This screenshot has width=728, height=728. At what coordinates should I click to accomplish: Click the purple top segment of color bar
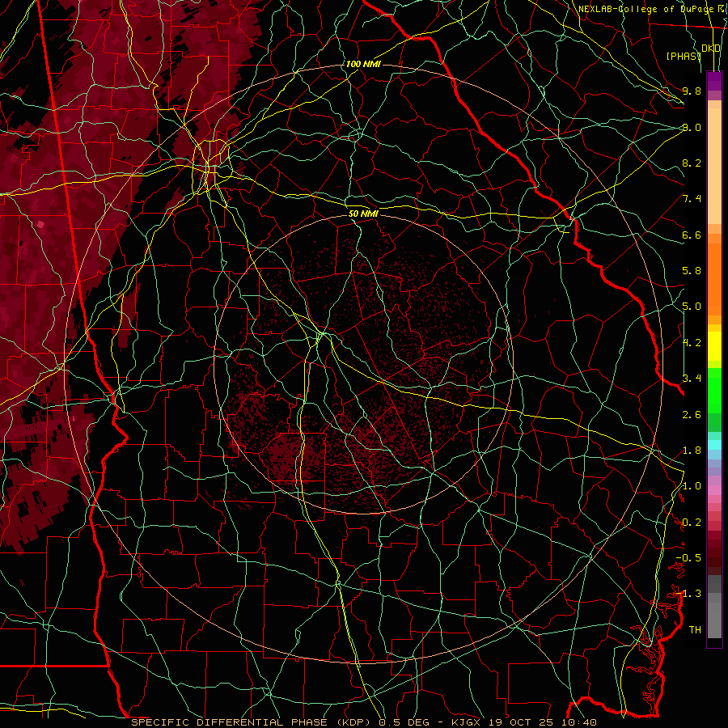(x=714, y=81)
